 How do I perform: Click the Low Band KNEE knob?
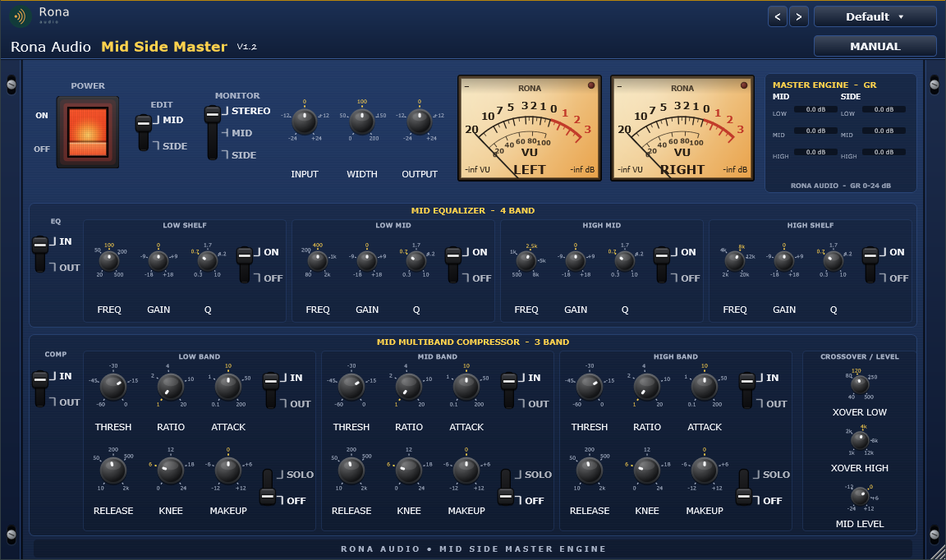click(171, 470)
